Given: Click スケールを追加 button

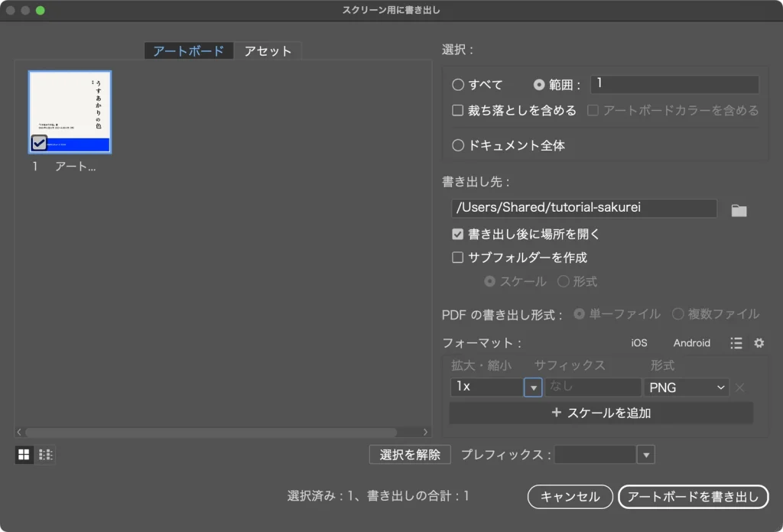Looking at the screenshot, I should [601, 413].
